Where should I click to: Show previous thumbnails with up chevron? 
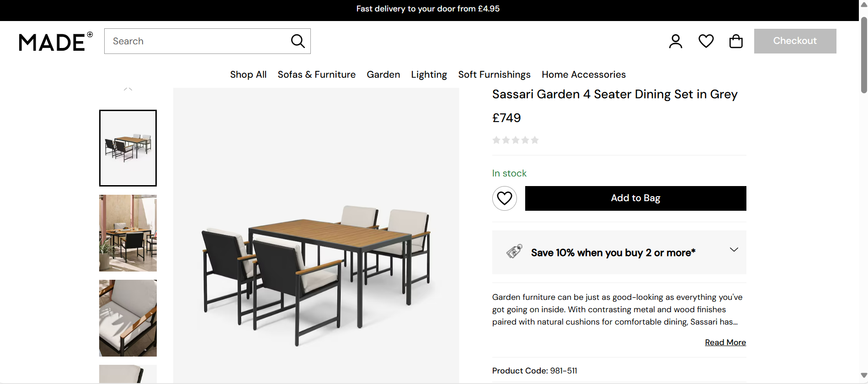point(128,89)
